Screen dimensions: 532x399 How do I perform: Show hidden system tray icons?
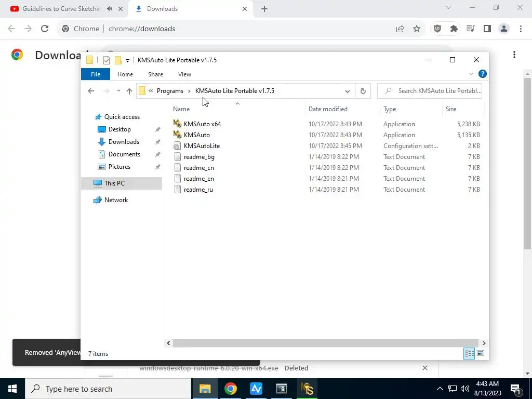point(440,389)
